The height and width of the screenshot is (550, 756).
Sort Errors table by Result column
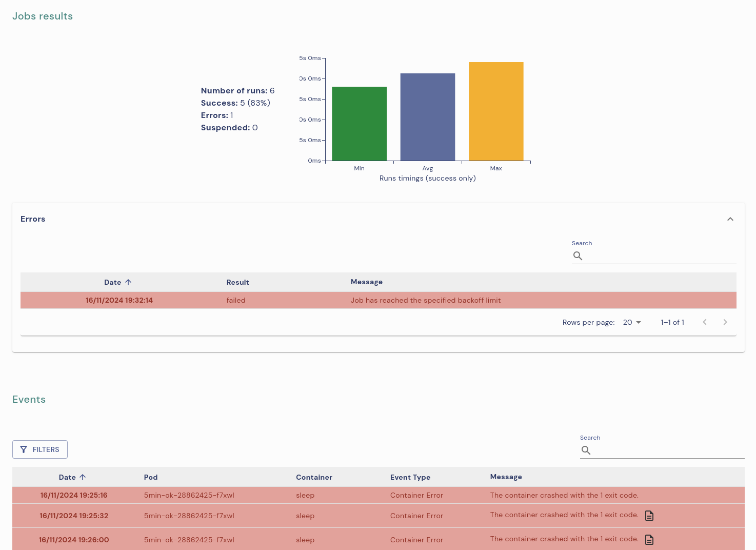(237, 282)
